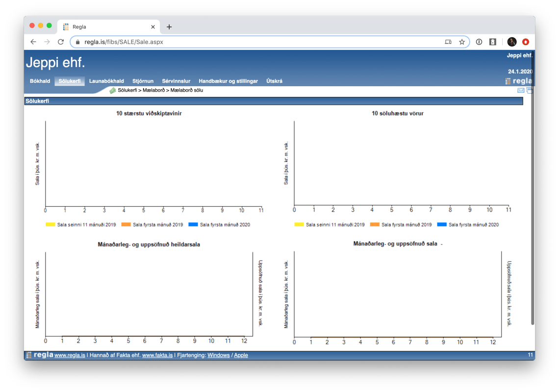Click the Windows remote connection link
Viewport: 559px width, 392px height.
tap(218, 355)
